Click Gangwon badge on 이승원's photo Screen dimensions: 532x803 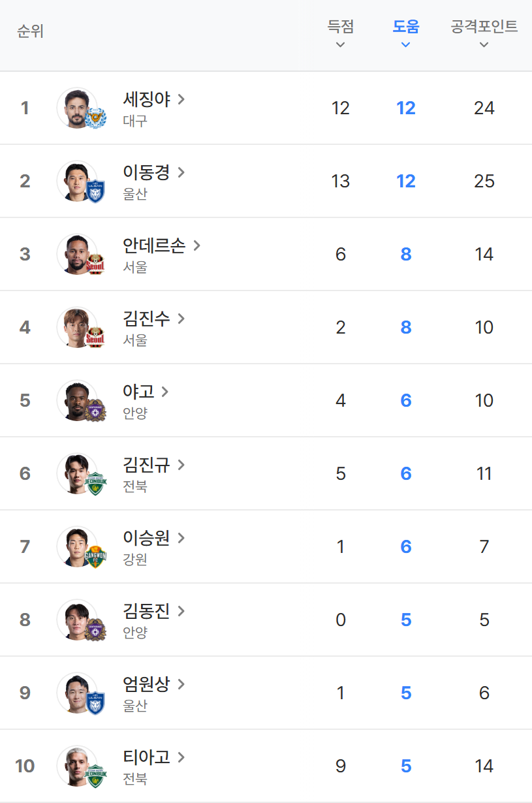[95, 557]
